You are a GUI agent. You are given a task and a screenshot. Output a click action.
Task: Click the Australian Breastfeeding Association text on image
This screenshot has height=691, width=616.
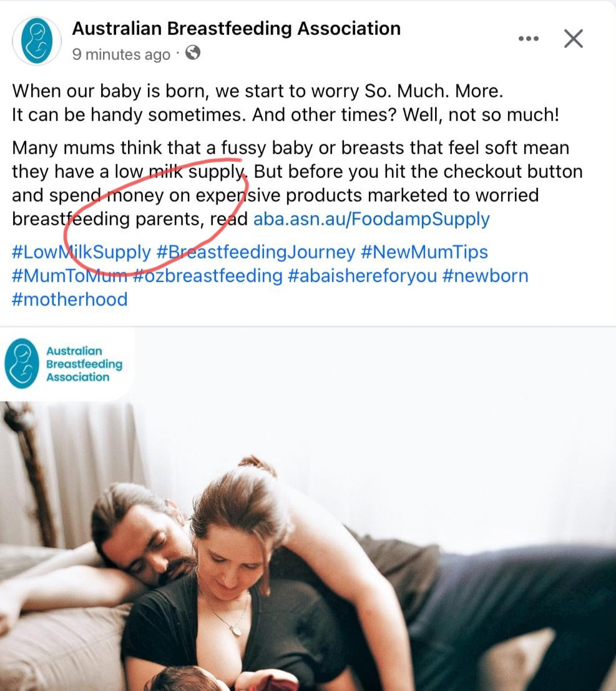click(x=84, y=364)
